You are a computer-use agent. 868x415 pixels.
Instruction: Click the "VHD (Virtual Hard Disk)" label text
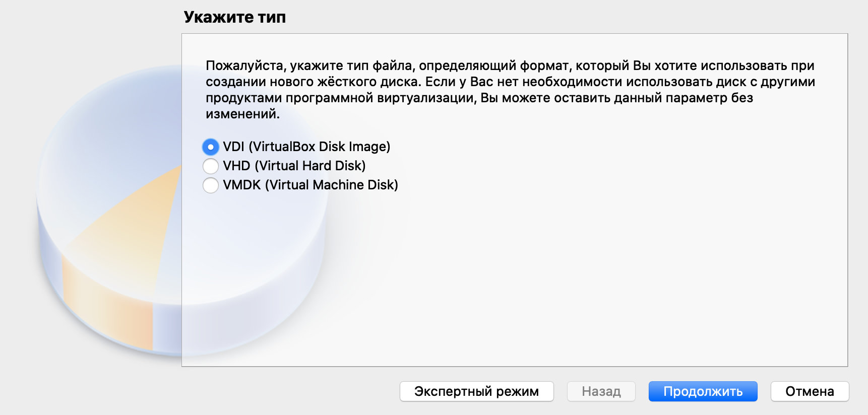tap(294, 166)
